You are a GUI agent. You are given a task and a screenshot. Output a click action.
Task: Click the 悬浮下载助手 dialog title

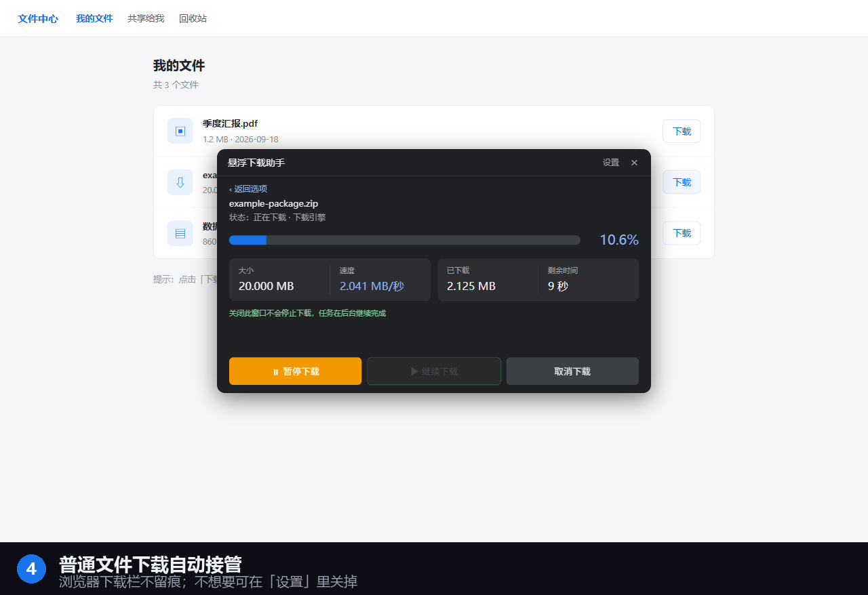[x=256, y=163]
